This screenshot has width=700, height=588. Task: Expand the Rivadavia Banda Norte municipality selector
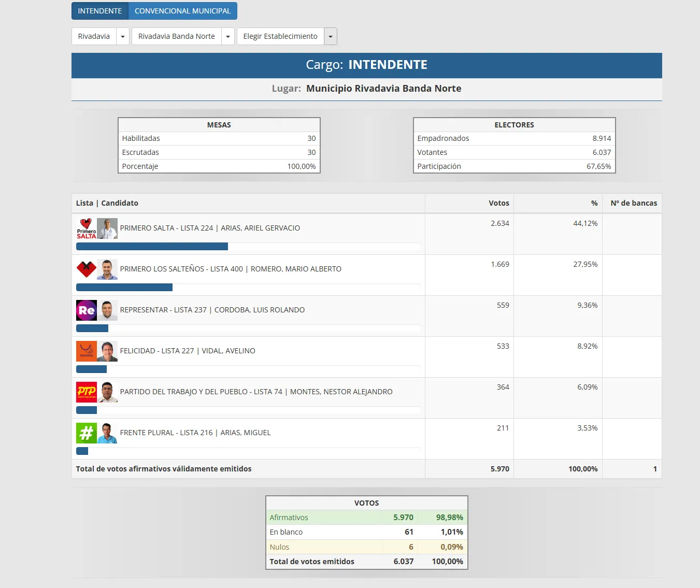coord(228,36)
